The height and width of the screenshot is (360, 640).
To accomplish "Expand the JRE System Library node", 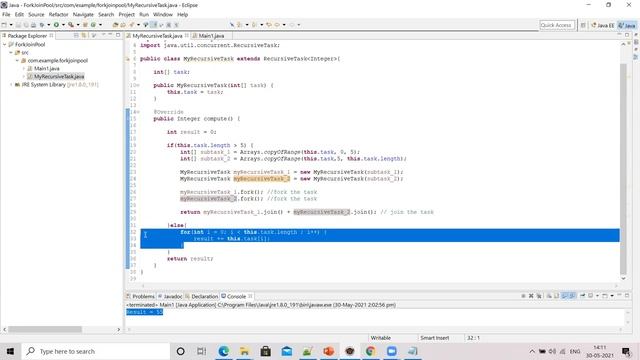I will [11, 84].
